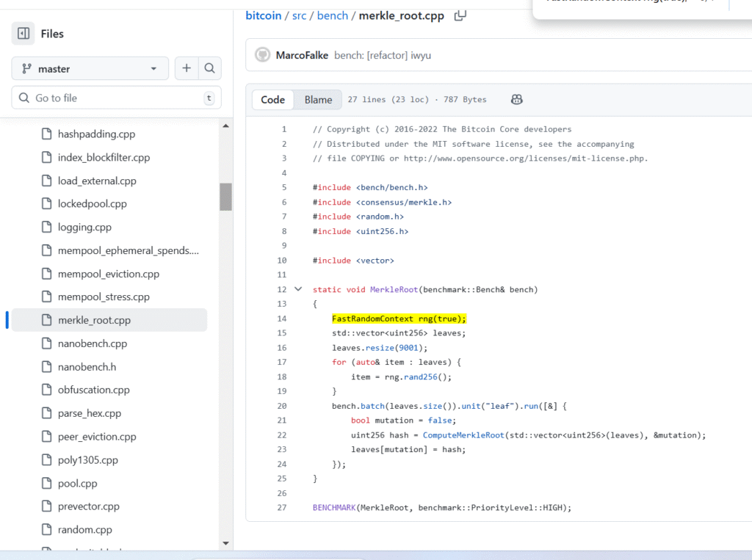The height and width of the screenshot is (560, 752).
Task: Open prevector.cpp in file tree
Action: tap(88, 506)
